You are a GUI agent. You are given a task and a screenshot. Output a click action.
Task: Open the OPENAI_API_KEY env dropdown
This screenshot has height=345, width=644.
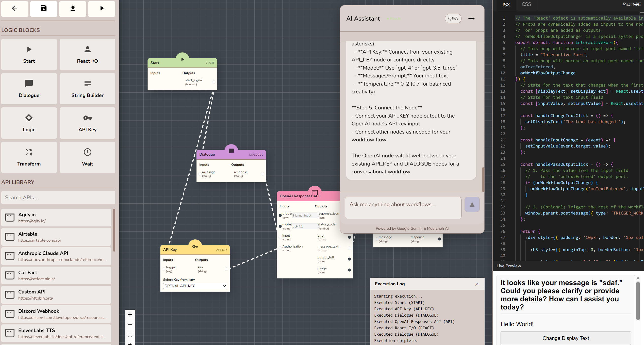195,286
